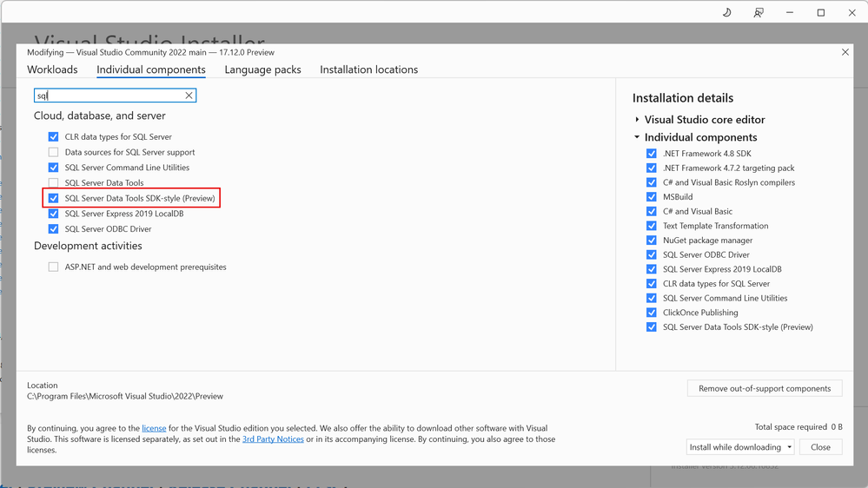Open the feedback icon in title bar
Screen dimensions: 868x488
(x=759, y=12)
